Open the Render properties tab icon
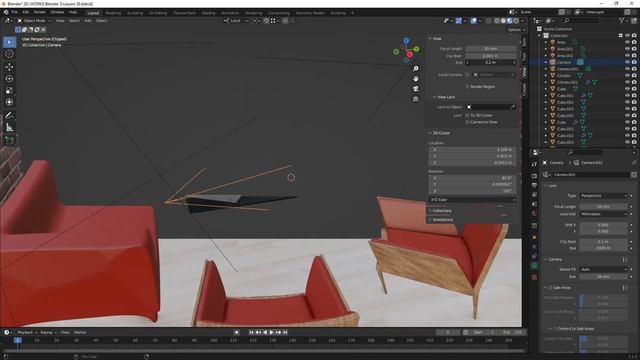640x360 pixels. 534,176
